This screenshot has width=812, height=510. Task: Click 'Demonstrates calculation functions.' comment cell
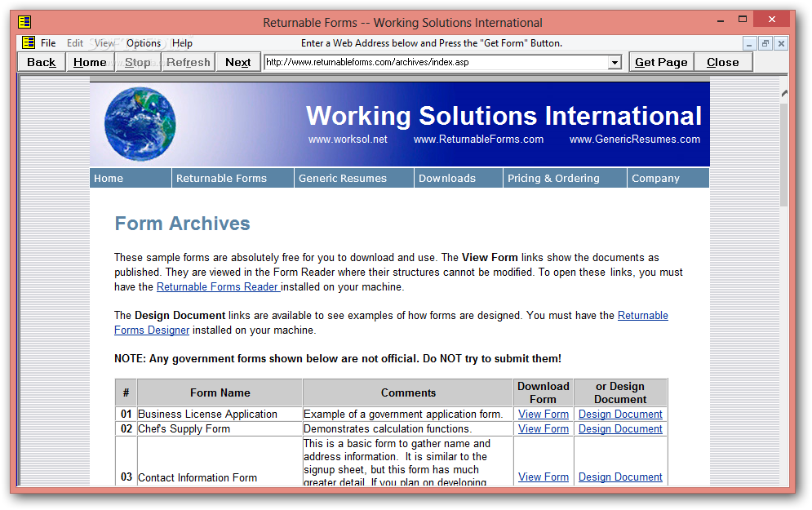point(408,428)
